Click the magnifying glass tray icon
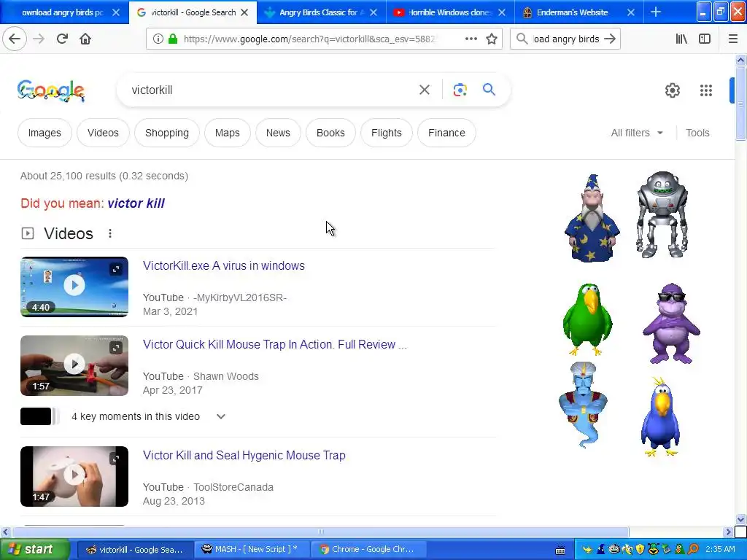 tap(693, 549)
